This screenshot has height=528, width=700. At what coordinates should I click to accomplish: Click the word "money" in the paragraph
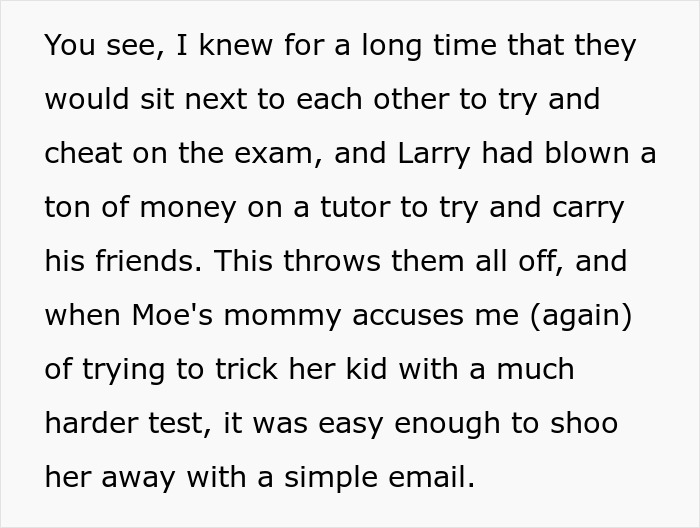click(188, 209)
